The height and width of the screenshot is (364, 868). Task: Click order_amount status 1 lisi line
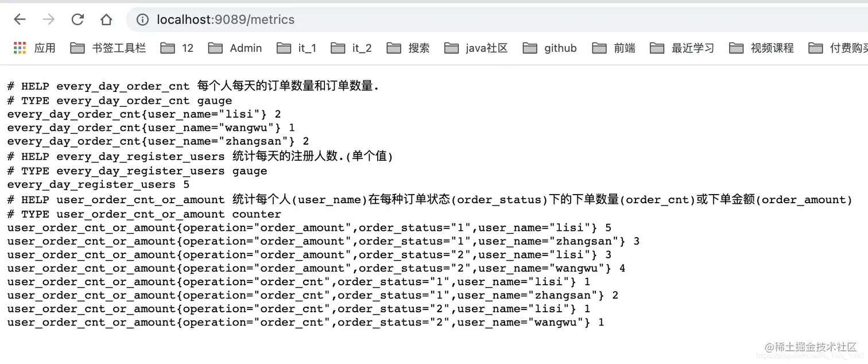(x=309, y=228)
